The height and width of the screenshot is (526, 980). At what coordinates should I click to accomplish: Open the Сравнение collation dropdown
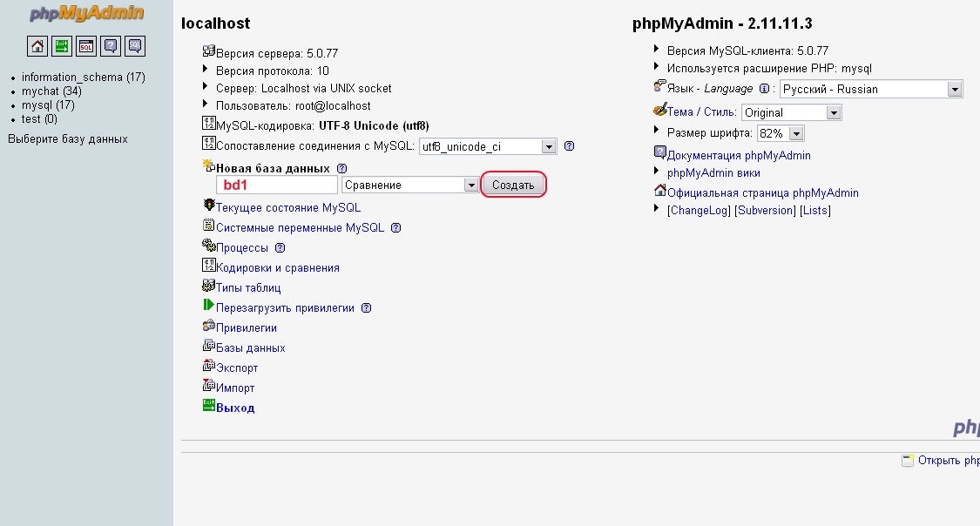pyautogui.click(x=410, y=185)
